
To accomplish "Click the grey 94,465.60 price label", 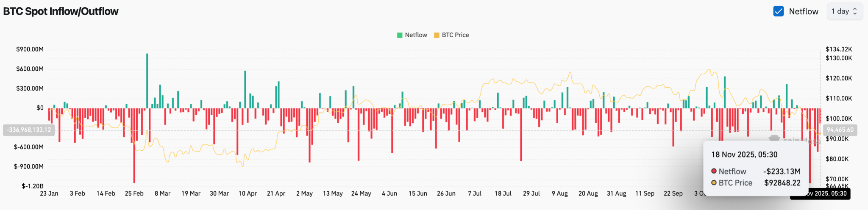I will click(840, 130).
